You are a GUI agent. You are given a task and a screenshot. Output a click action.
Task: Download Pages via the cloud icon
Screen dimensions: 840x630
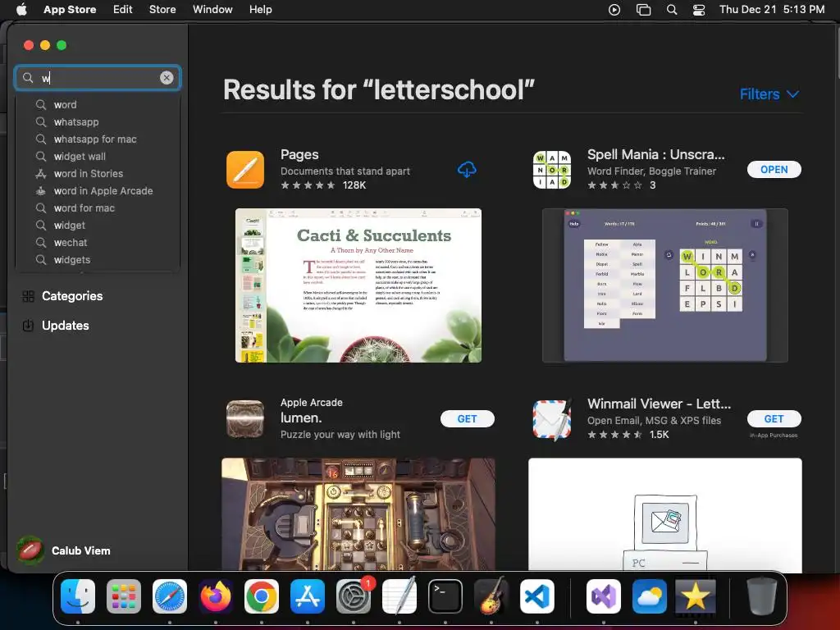[x=467, y=170]
